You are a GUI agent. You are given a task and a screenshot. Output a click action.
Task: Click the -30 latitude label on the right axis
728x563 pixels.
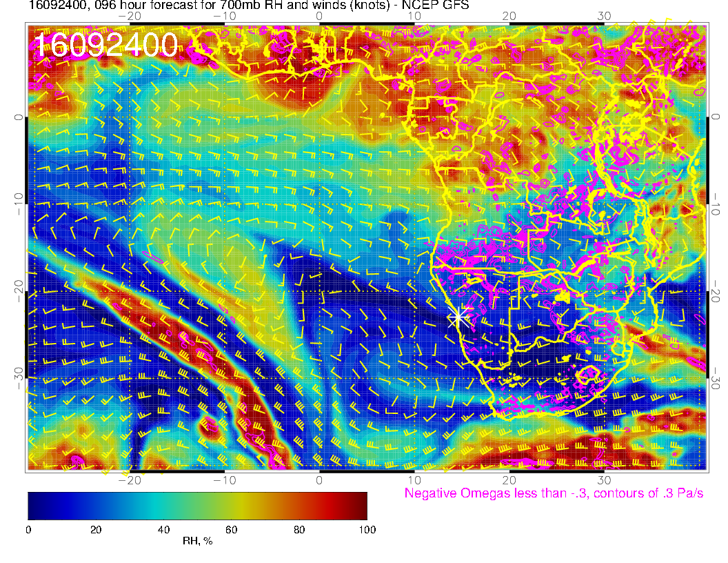tap(716, 377)
